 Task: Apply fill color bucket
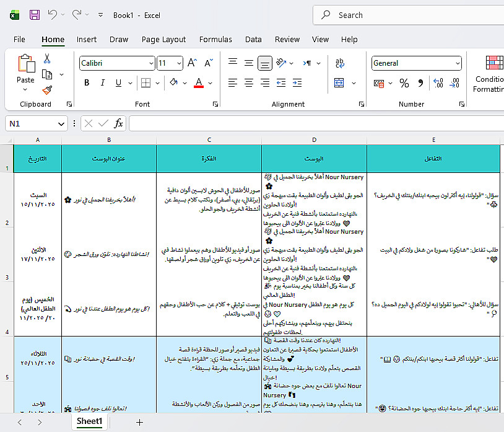(x=173, y=82)
